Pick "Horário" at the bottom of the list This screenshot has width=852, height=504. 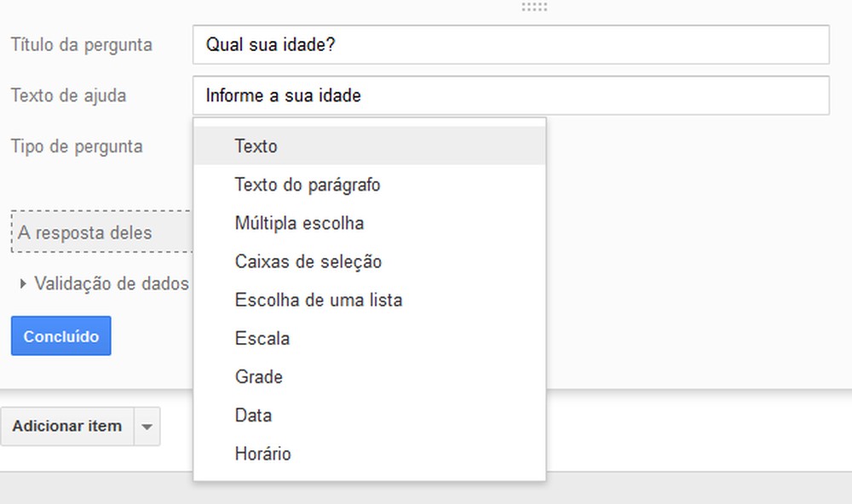click(x=262, y=454)
